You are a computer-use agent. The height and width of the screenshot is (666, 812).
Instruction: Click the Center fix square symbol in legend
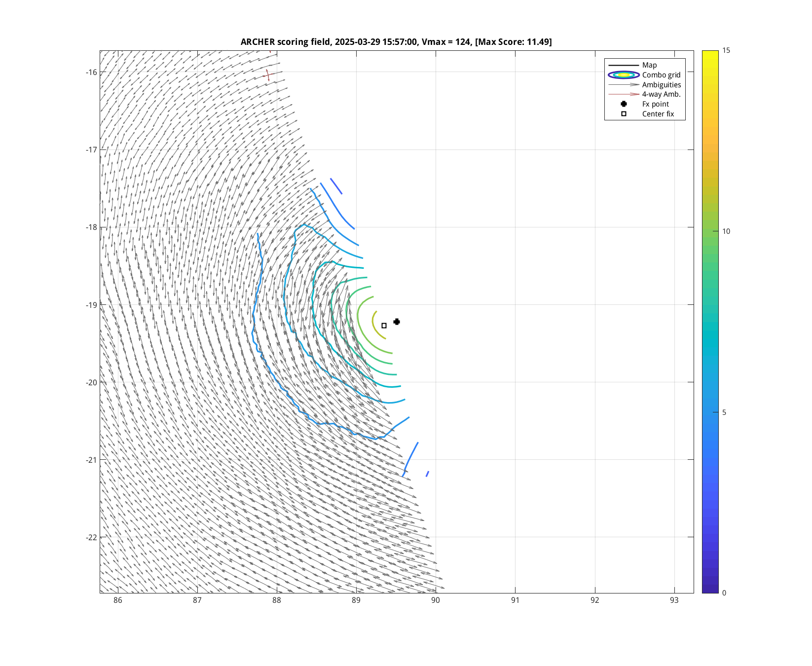coord(624,114)
